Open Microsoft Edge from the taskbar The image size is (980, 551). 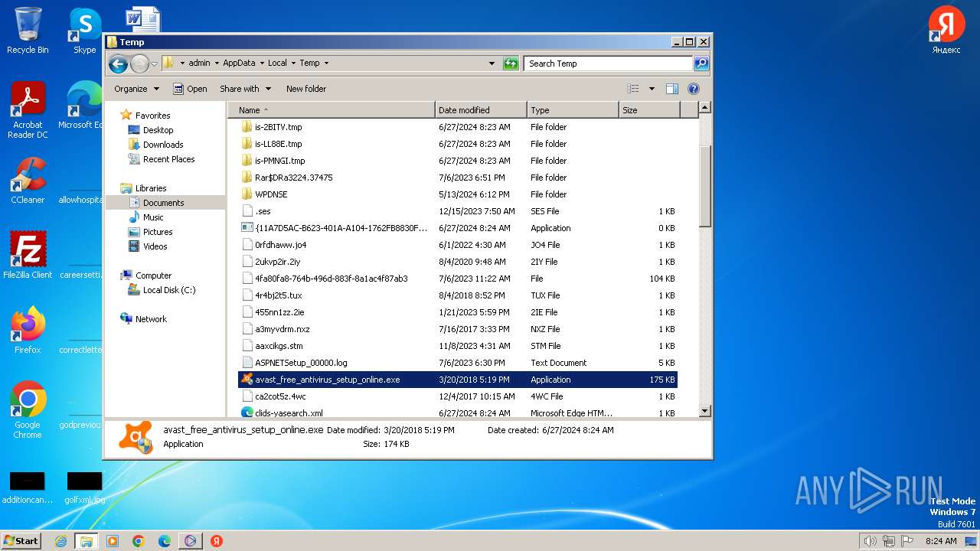tap(164, 541)
